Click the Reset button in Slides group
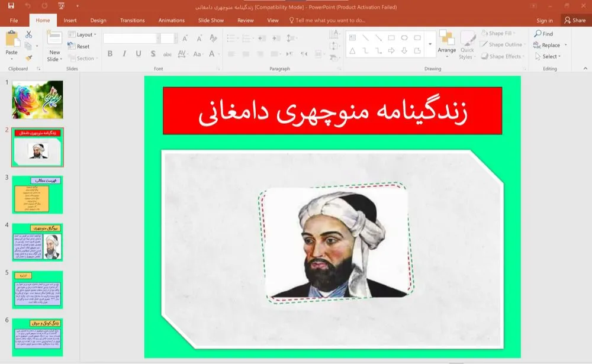592x364 pixels. (81, 46)
